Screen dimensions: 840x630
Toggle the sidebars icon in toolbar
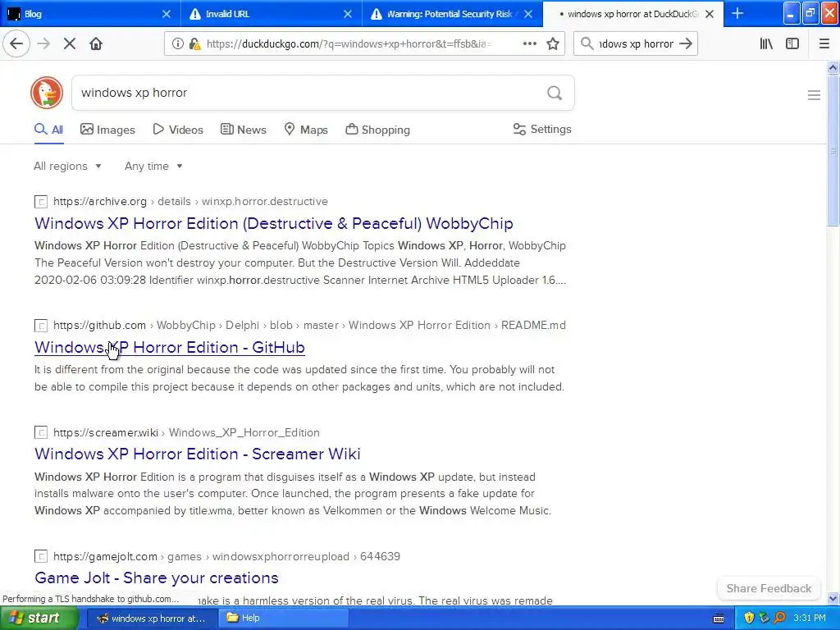coord(792,43)
